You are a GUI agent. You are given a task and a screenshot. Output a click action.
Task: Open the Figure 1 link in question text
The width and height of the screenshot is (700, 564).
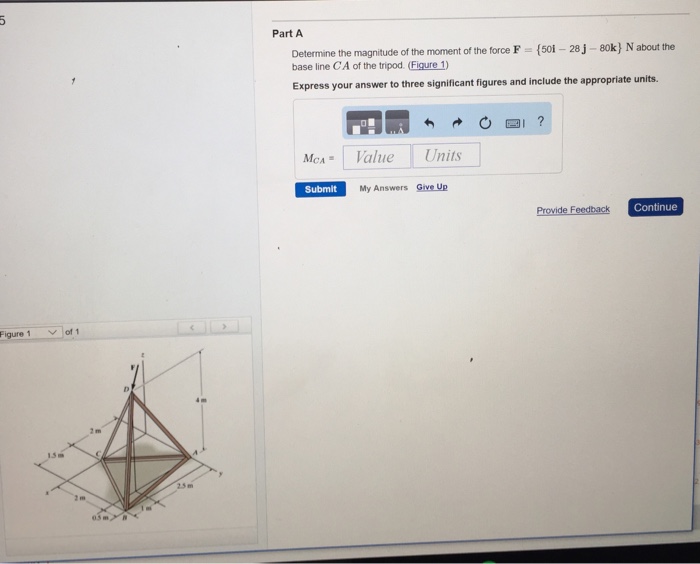(428, 65)
